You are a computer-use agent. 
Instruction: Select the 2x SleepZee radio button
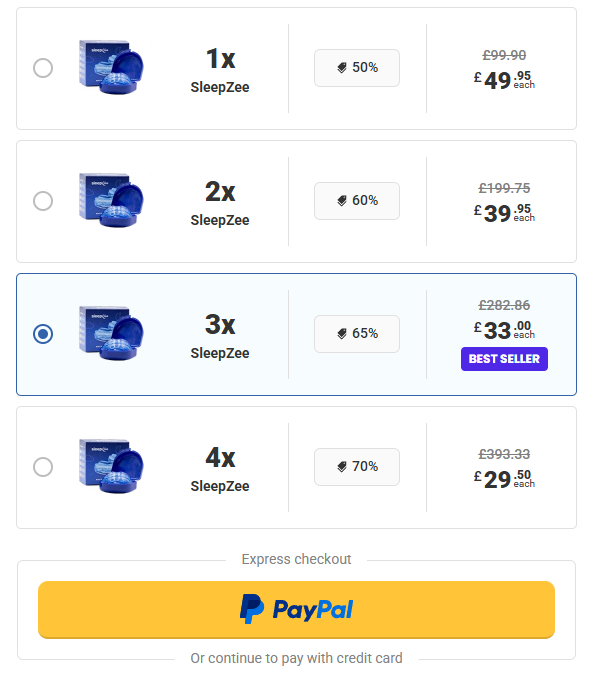click(43, 201)
